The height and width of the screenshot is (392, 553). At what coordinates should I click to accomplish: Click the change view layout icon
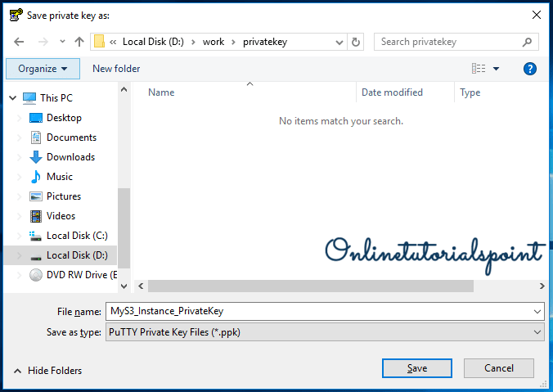tap(479, 69)
